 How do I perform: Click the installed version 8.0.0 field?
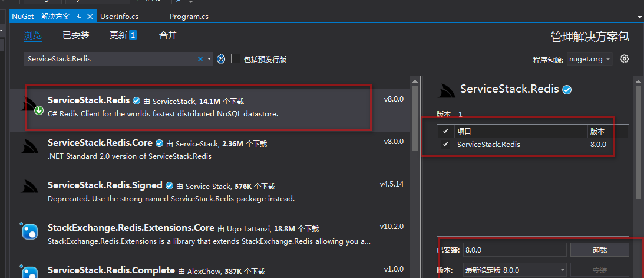(514, 250)
